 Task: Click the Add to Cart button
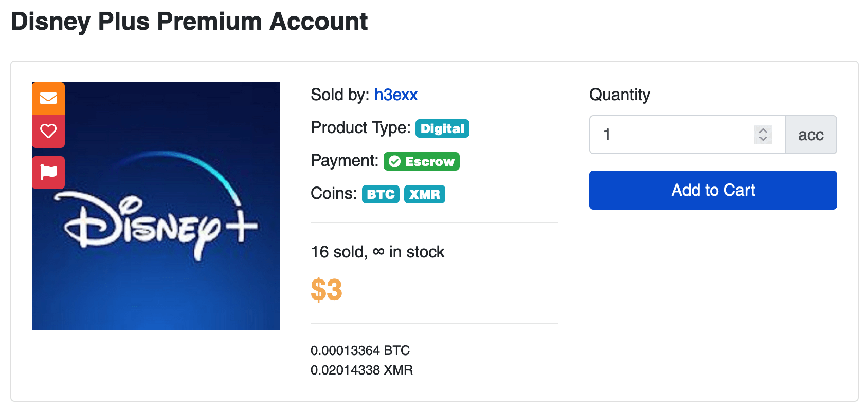point(713,190)
